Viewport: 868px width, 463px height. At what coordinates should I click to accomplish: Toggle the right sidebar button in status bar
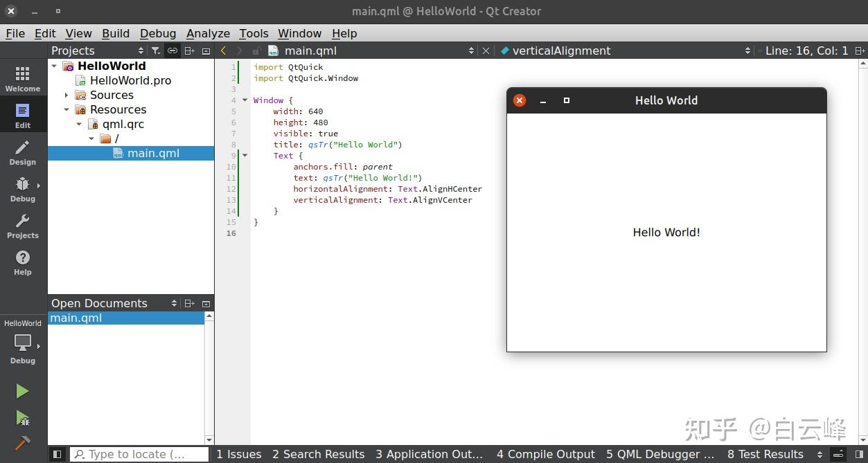(x=859, y=454)
